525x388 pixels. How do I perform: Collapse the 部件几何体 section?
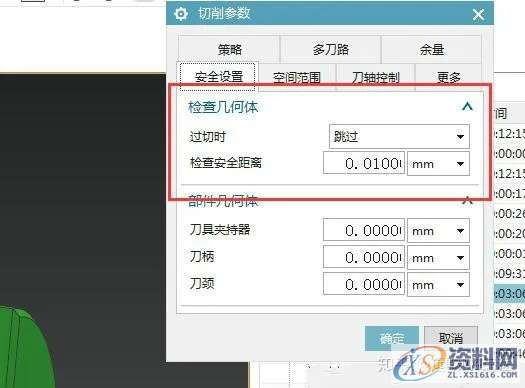pyautogui.click(x=467, y=201)
